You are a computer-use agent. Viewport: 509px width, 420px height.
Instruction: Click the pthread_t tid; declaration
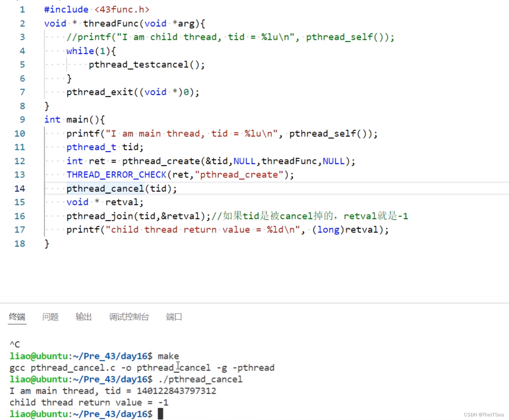(x=105, y=147)
